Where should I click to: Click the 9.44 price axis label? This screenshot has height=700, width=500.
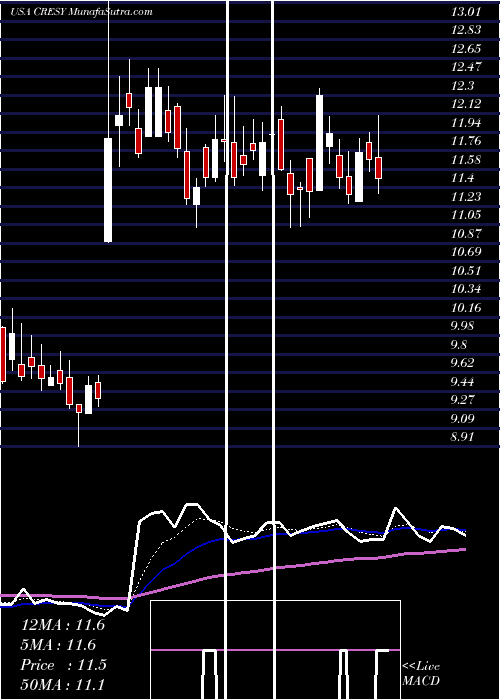tap(463, 382)
